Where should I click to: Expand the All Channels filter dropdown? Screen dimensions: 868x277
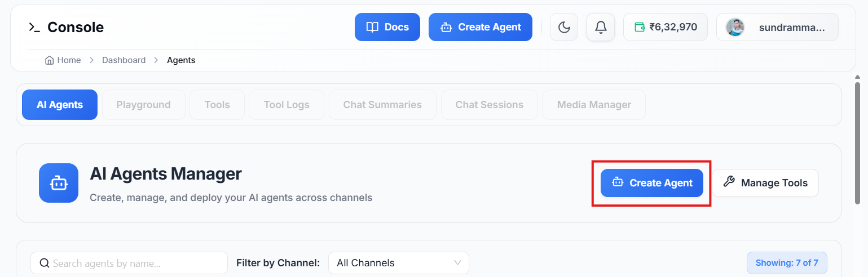[399, 263]
